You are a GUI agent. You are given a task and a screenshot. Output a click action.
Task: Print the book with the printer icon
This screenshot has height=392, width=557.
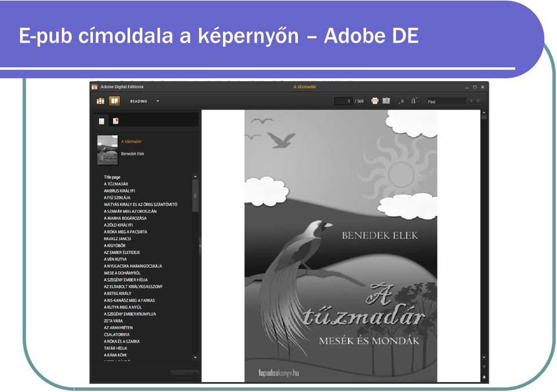pos(375,101)
